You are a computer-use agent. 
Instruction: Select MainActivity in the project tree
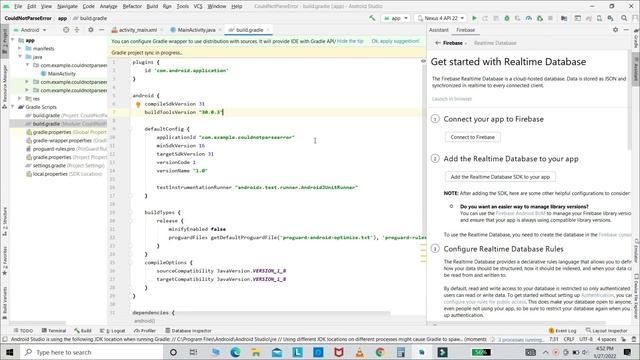[x=61, y=73]
